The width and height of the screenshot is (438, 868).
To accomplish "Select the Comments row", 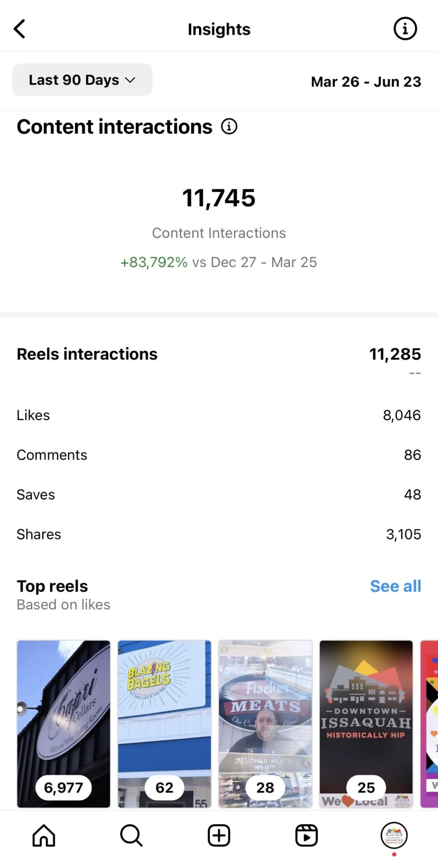I will 219,455.
